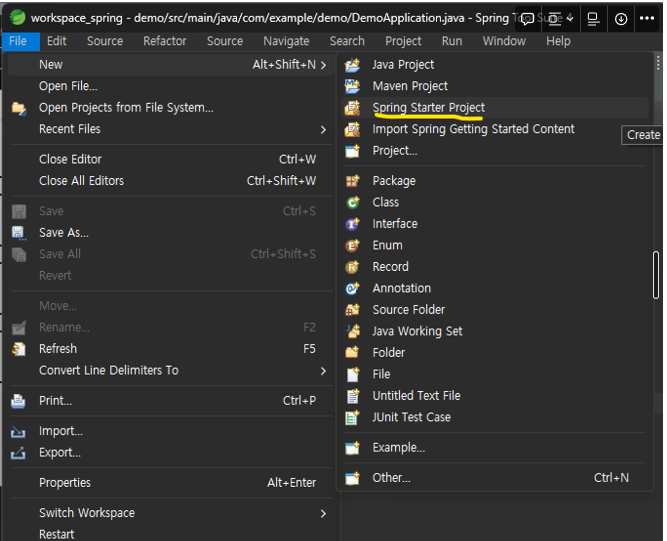Click the Record icon
The height and width of the screenshot is (541, 667).
352,267
